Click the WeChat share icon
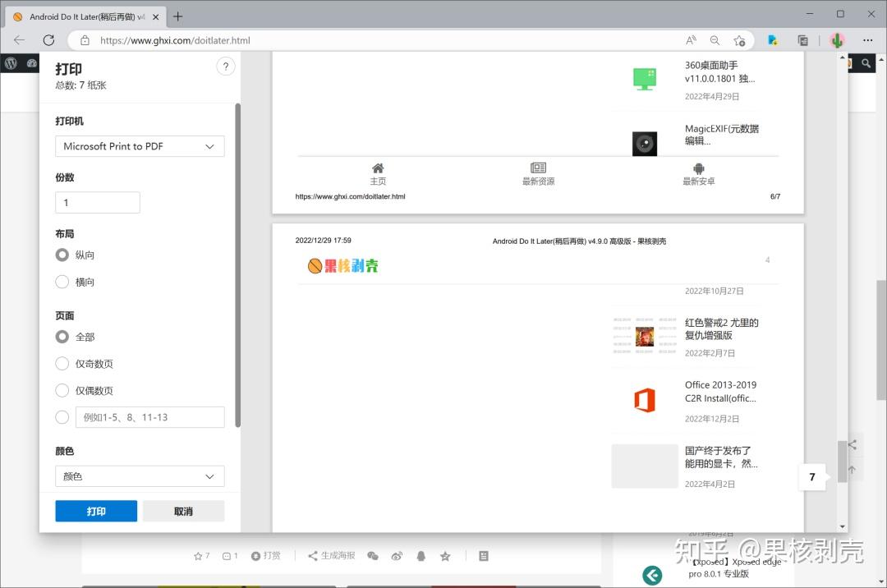 tap(373, 556)
